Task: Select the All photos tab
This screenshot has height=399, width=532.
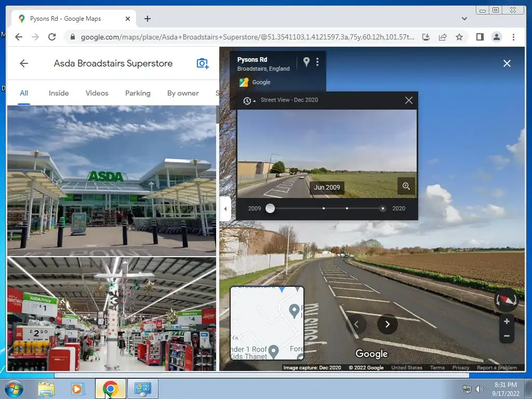Action: point(24,93)
